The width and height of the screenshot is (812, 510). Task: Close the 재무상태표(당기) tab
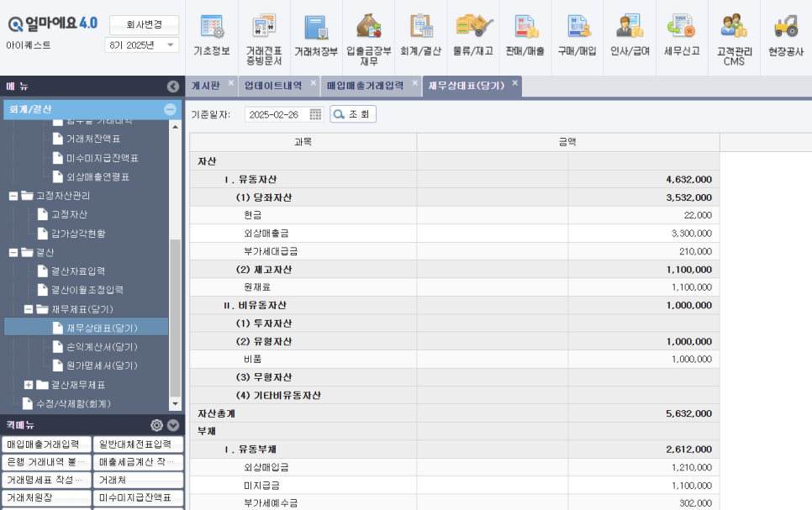(x=514, y=82)
